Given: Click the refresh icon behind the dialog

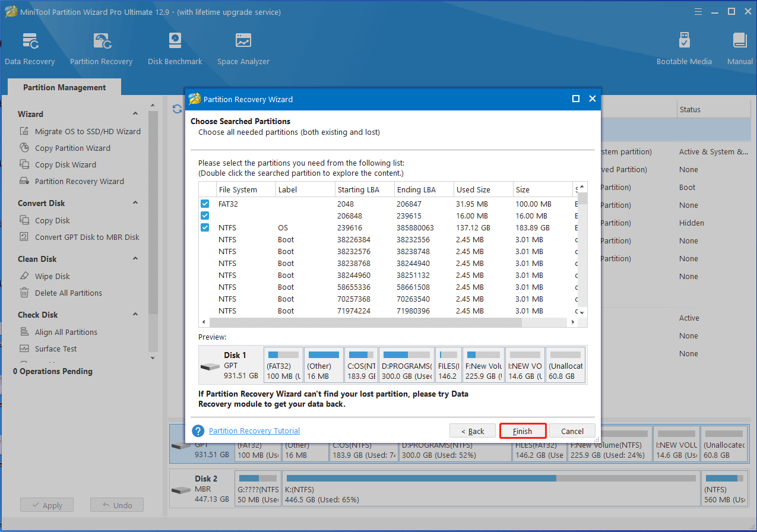Looking at the screenshot, I should pos(177,109).
